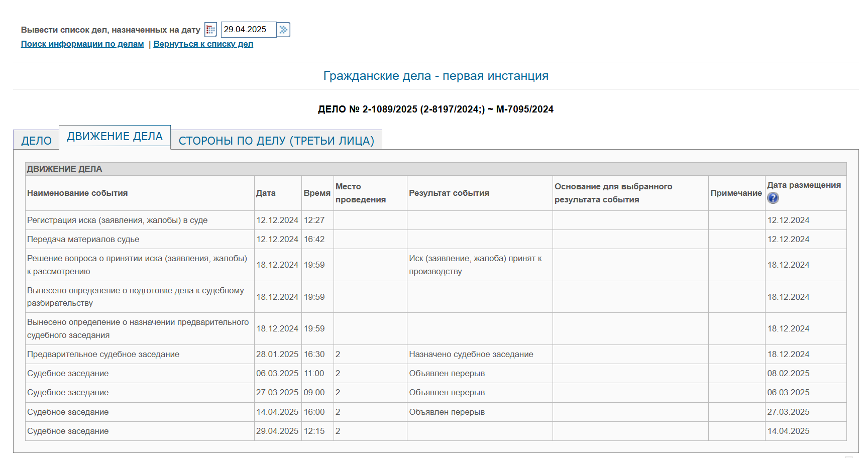Click time 16:30 of preliminary hearing
The image size is (868, 458).
coord(314,355)
